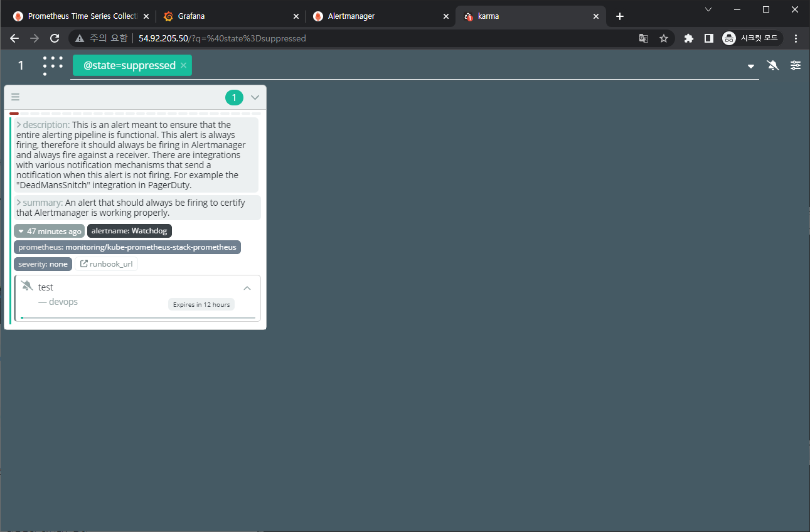Click the silence bell-slash icon in navbar
Screen dimensions: 810x532
point(773,65)
